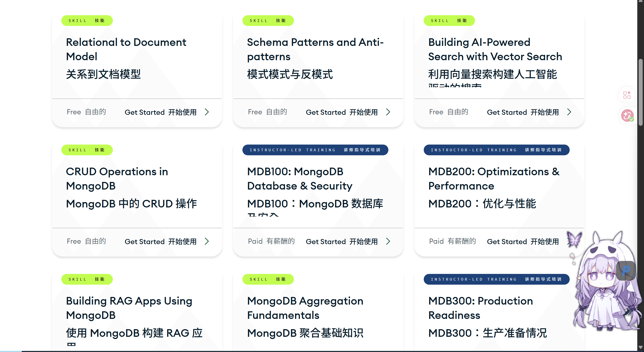Click Instructor-Led Training tag on MDB300 card
The width and height of the screenshot is (644, 352).
click(496, 279)
